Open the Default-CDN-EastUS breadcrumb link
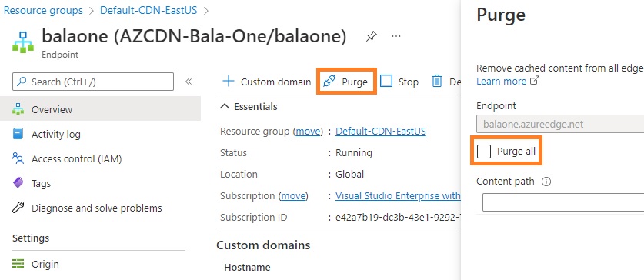 [148, 10]
